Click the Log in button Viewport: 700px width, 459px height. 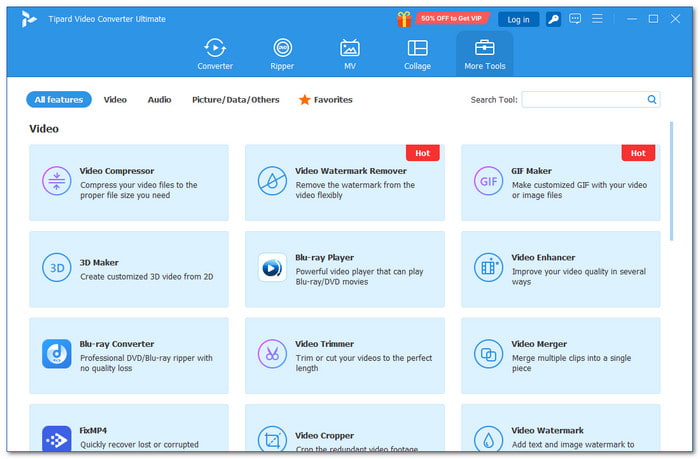[518, 20]
